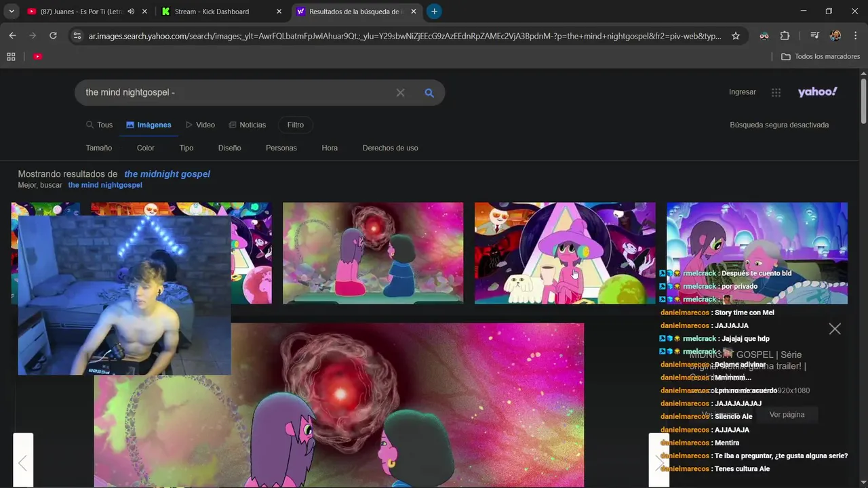Image resolution: width=868 pixels, height=488 pixels.
Task: Clear the search query with X
Action: coord(400,93)
